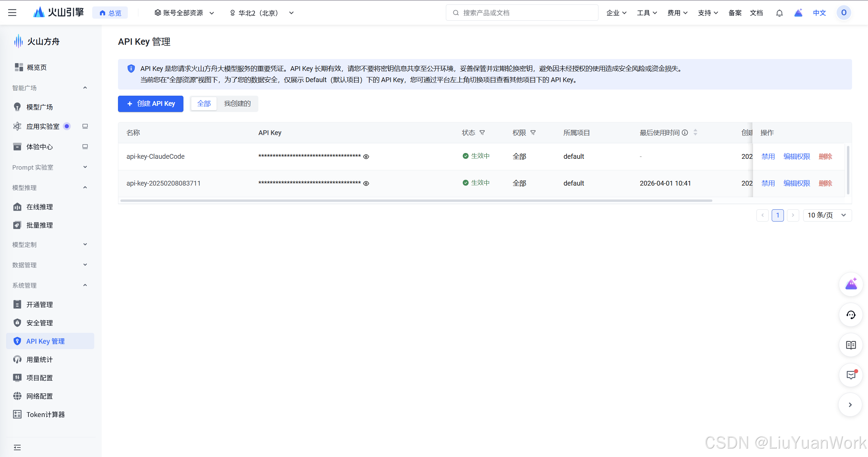Open 用量统计 in the sidebar
This screenshot has width=868, height=457.
[40, 360]
